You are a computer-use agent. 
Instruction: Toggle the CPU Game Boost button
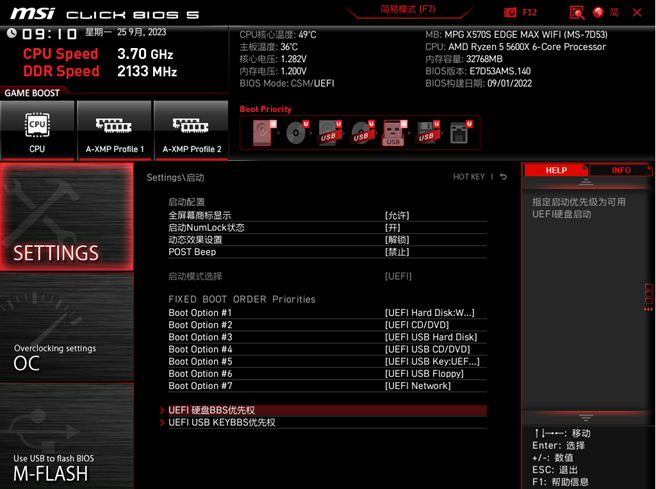click(x=37, y=131)
